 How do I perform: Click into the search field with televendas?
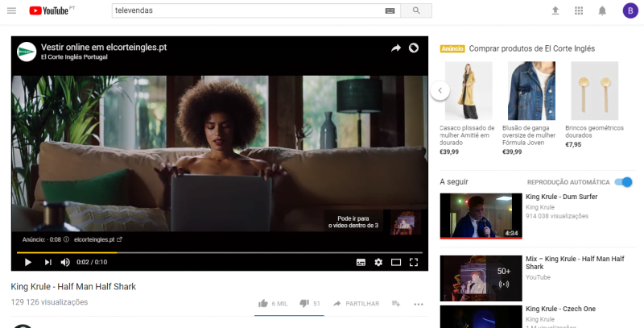248,10
